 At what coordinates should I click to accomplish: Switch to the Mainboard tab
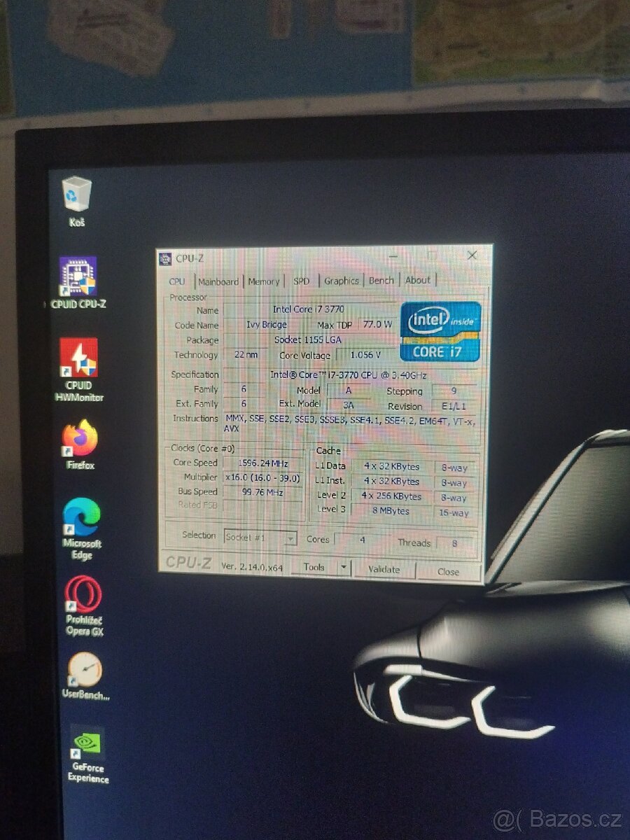tap(218, 281)
